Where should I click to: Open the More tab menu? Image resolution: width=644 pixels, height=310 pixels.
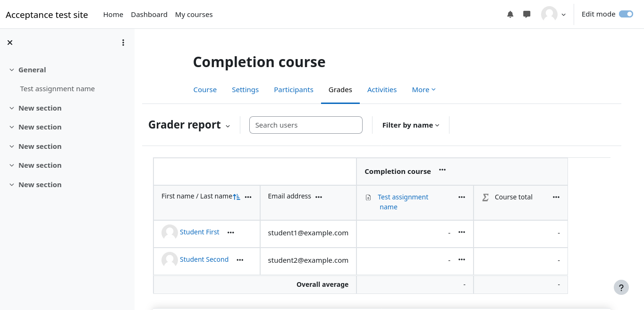[424, 90]
